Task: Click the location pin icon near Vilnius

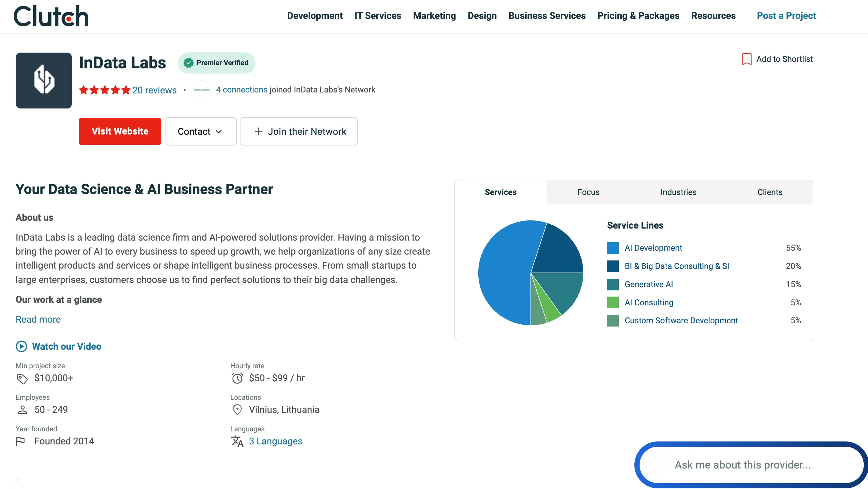Action: click(x=237, y=410)
